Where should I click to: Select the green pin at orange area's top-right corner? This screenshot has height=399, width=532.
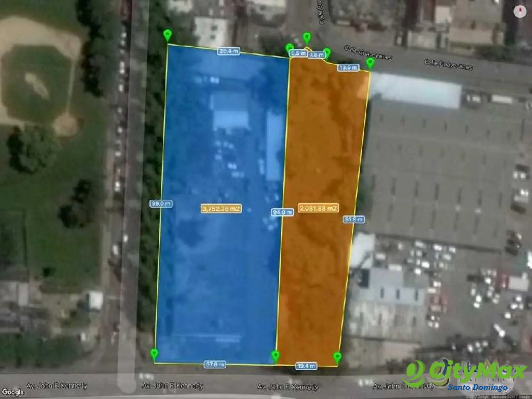[x=370, y=63]
